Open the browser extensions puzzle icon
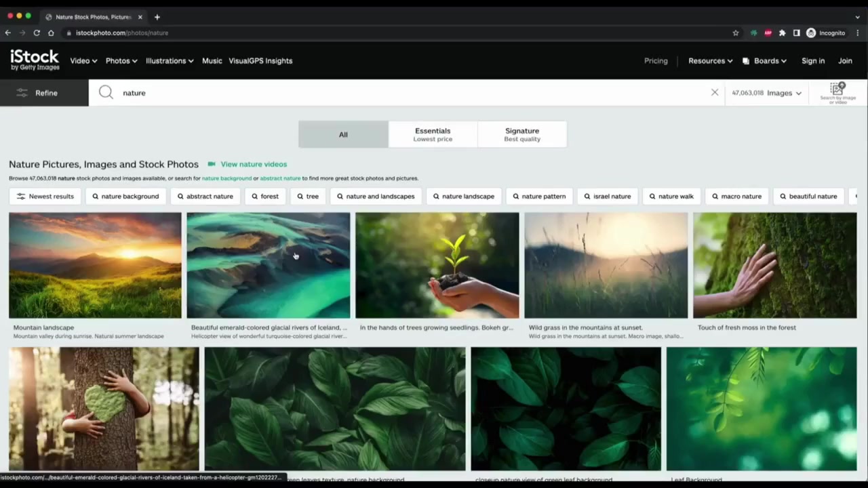 (782, 33)
